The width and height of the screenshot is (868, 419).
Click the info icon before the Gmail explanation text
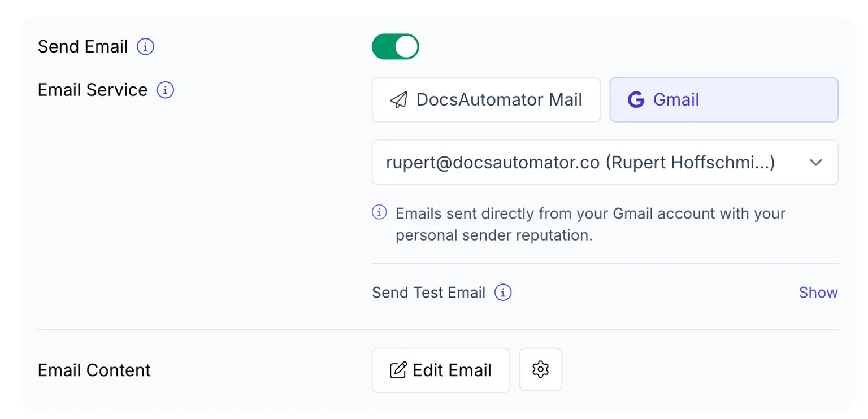(x=379, y=213)
